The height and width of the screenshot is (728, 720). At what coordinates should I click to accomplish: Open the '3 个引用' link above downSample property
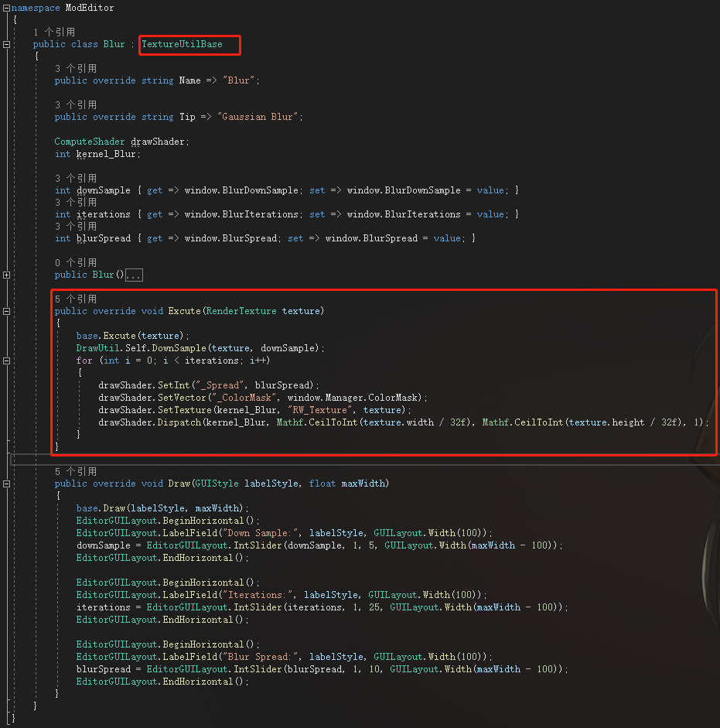[x=76, y=178]
